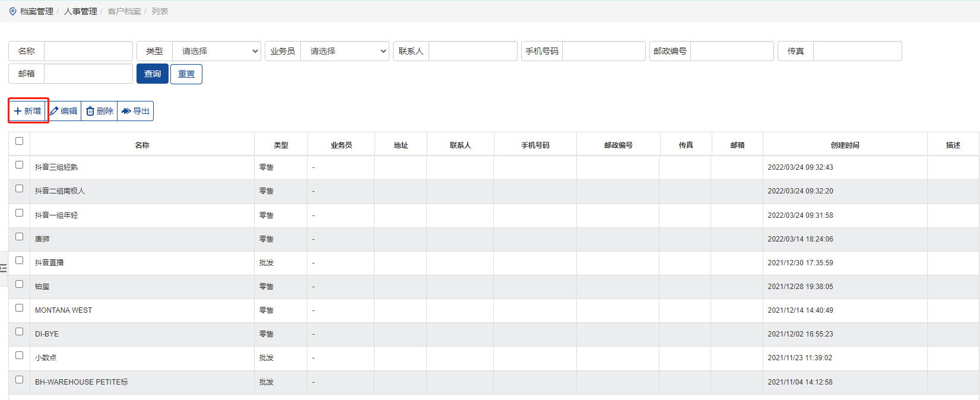Tick the select-all checkbox in table header
The image size is (980, 400).
(19, 141)
